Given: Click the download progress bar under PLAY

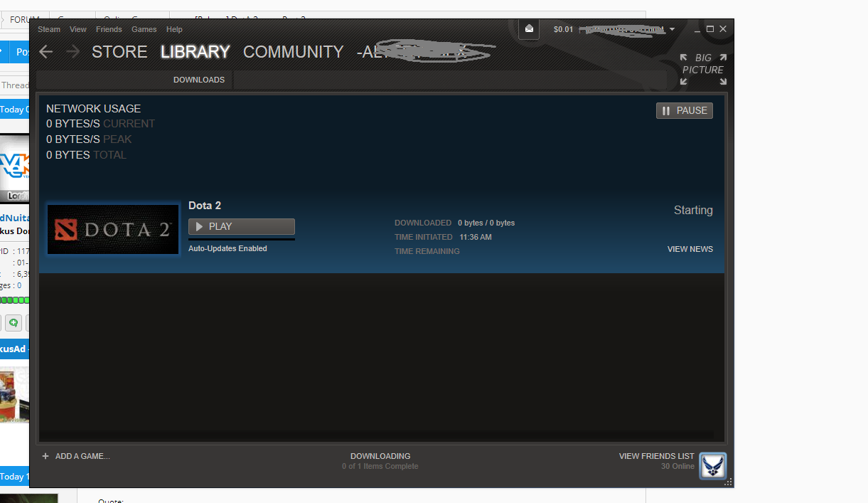Looking at the screenshot, I should coord(242,239).
